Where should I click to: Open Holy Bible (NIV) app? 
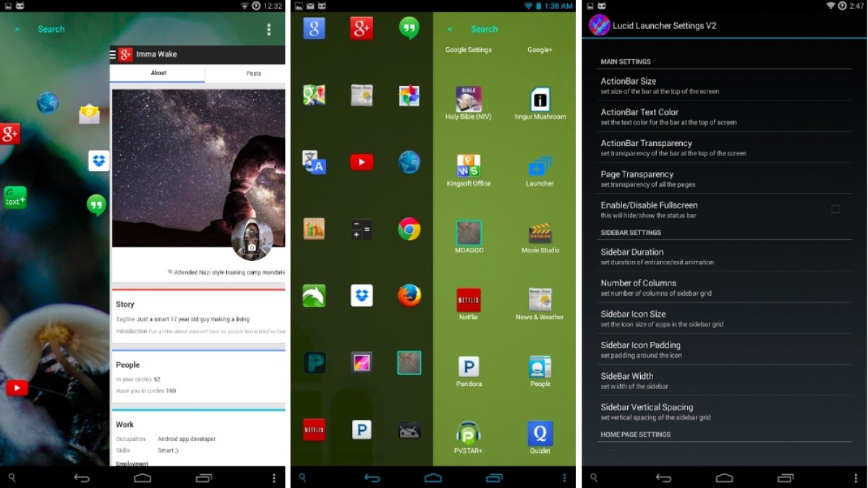(x=469, y=102)
